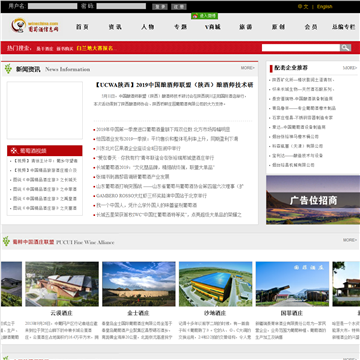Image resolution: width=360 pixels, height=360 pixels.
Task: Open the first company in 配套企业推荐 list
Action: point(303,80)
